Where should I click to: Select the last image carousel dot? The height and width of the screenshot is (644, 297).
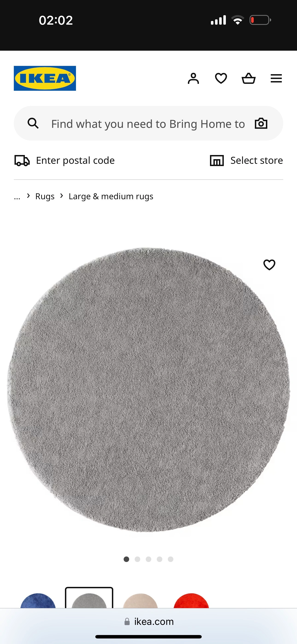(x=171, y=559)
